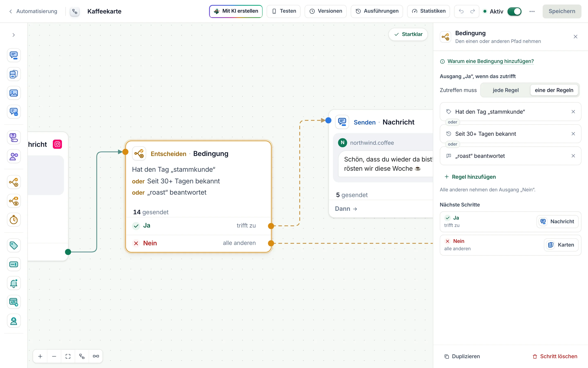Add the input field step icon in sidebar

14,264
